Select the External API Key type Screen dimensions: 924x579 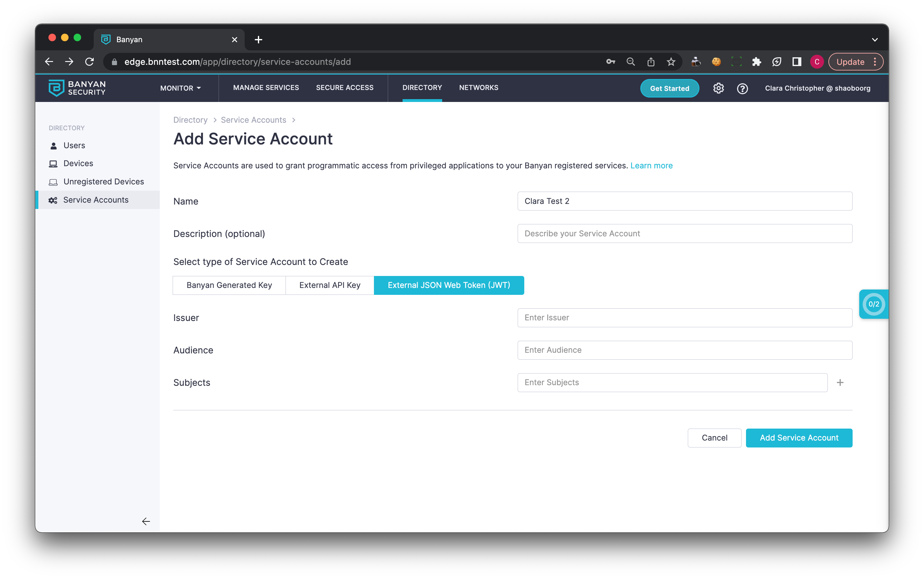click(x=329, y=285)
